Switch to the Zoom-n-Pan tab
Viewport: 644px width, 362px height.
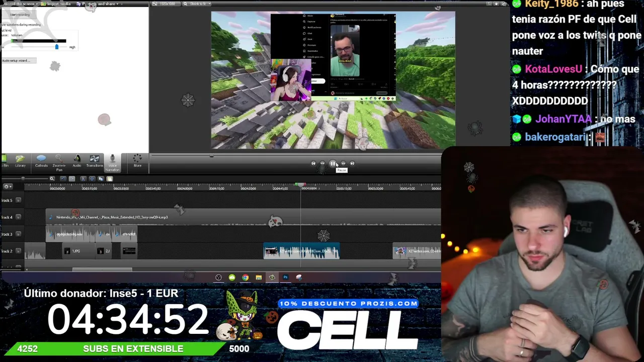pos(59,162)
